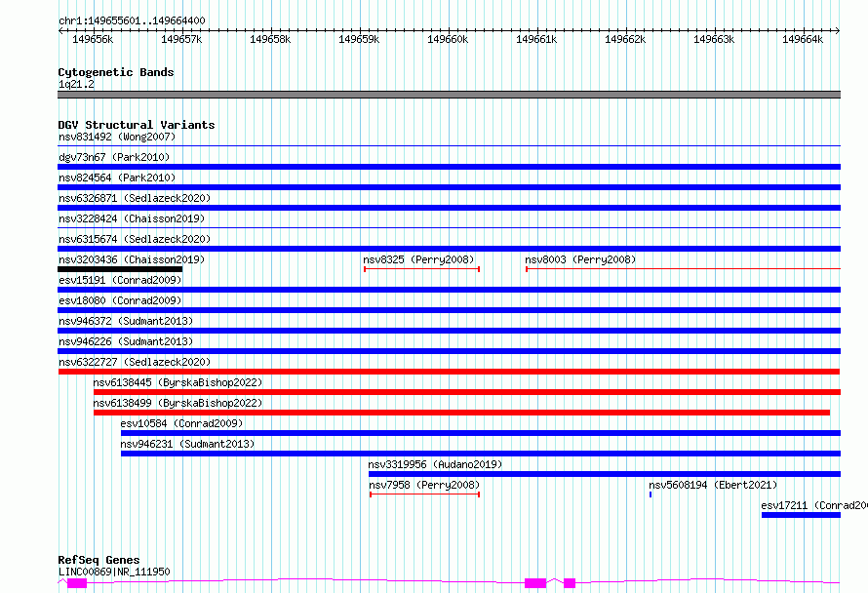Click the left arrow end of the ruler
Image resolution: width=868 pixels, height=593 pixels.
click(60, 31)
